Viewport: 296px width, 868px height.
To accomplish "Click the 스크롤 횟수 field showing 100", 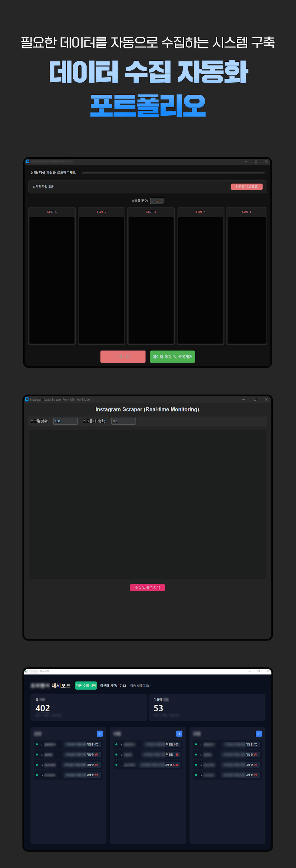I will click(x=65, y=421).
